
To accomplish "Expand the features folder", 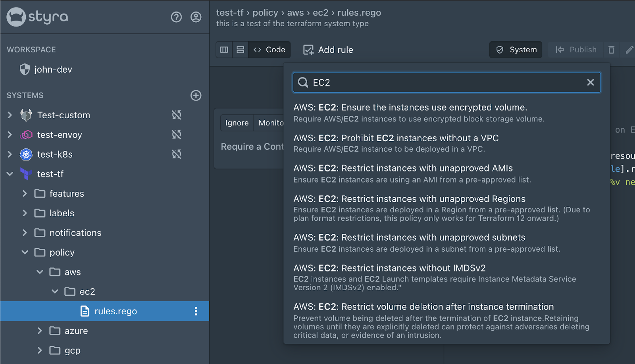I will pyautogui.click(x=25, y=193).
